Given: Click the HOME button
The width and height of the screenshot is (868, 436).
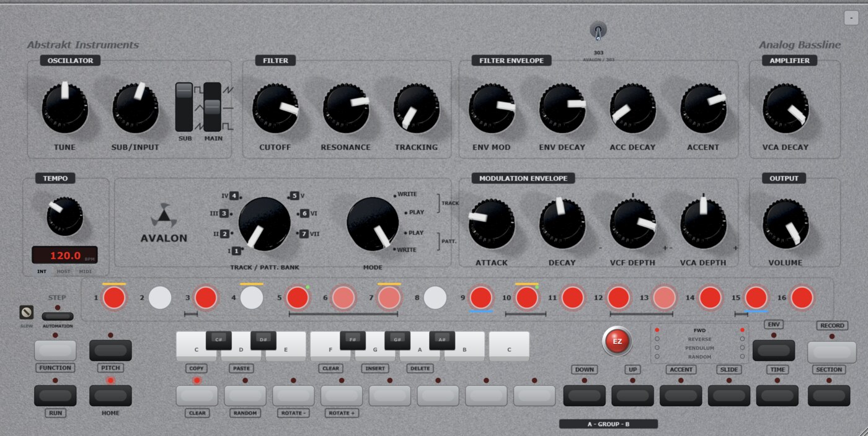Looking at the screenshot, I should 110,396.
